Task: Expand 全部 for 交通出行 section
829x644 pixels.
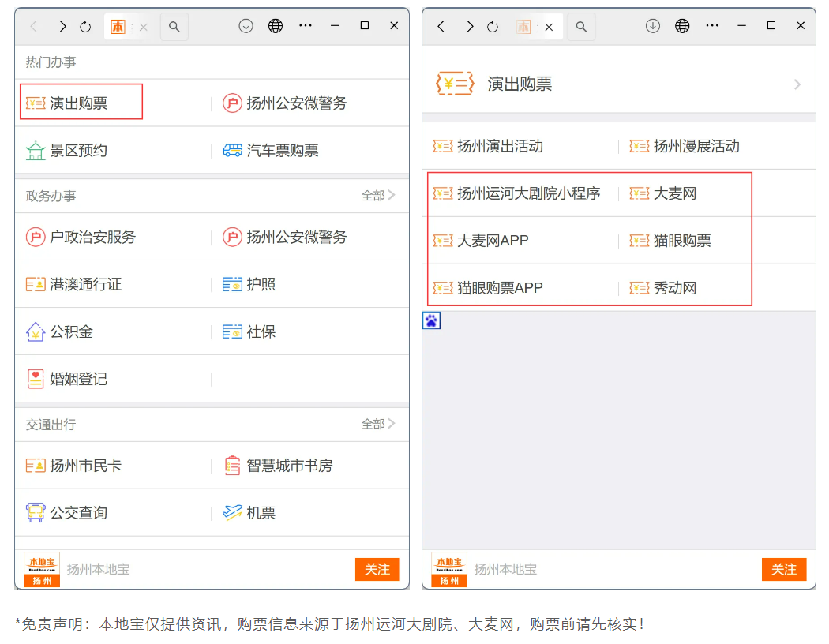Action: click(378, 425)
